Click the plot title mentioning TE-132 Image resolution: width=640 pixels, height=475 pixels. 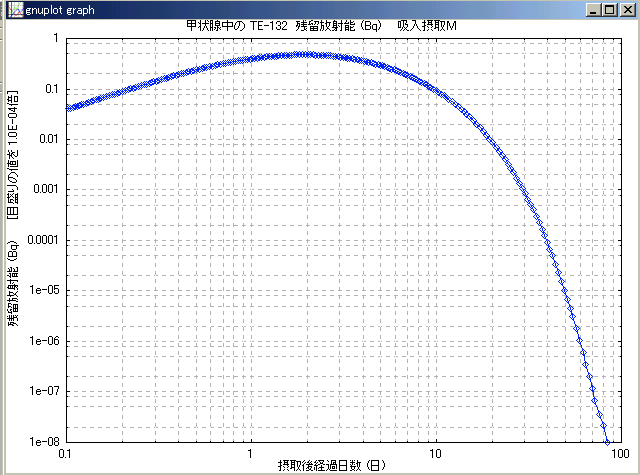click(x=320, y=25)
